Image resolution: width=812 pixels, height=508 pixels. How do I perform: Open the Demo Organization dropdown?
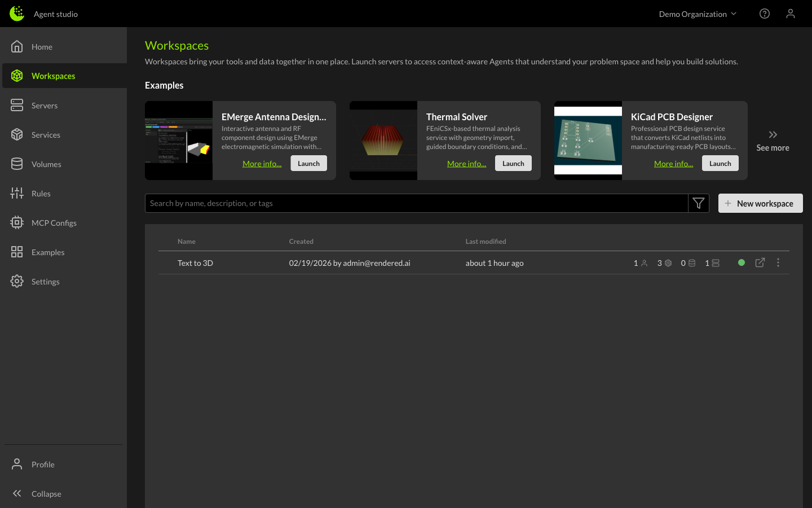pyautogui.click(x=698, y=14)
